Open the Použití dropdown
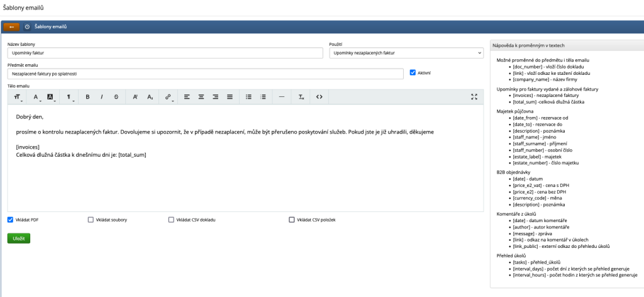Viewport: 644px width, 297px height. click(406, 53)
